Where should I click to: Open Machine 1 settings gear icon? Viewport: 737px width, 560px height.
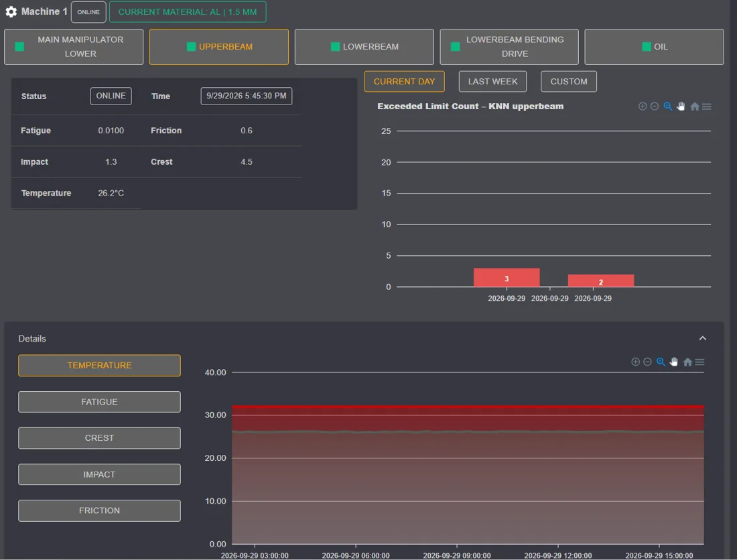[11, 12]
